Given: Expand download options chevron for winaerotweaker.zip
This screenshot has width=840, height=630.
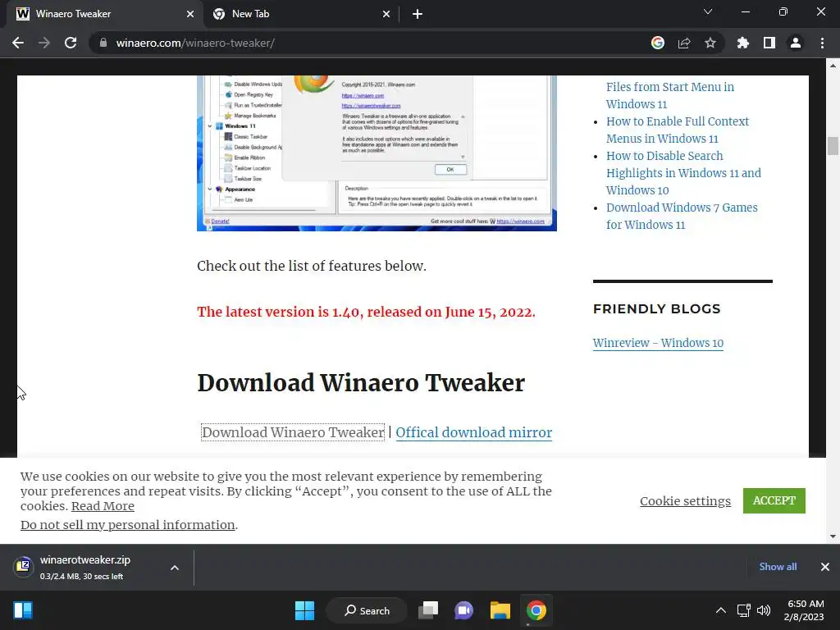Looking at the screenshot, I should coord(175,568).
